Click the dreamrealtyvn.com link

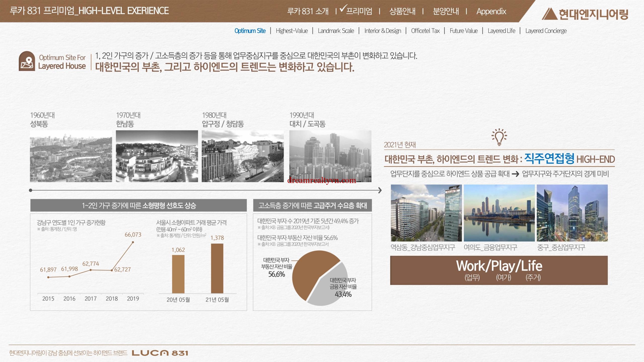coord(321,180)
